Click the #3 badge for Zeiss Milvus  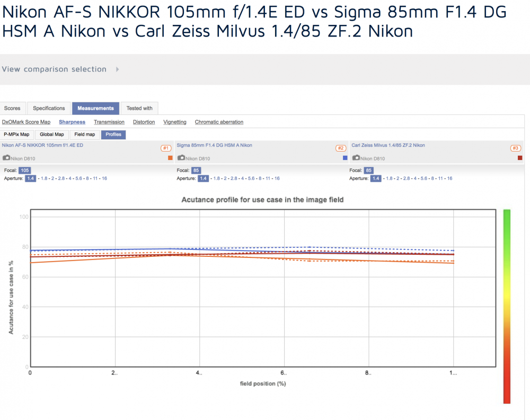(516, 148)
